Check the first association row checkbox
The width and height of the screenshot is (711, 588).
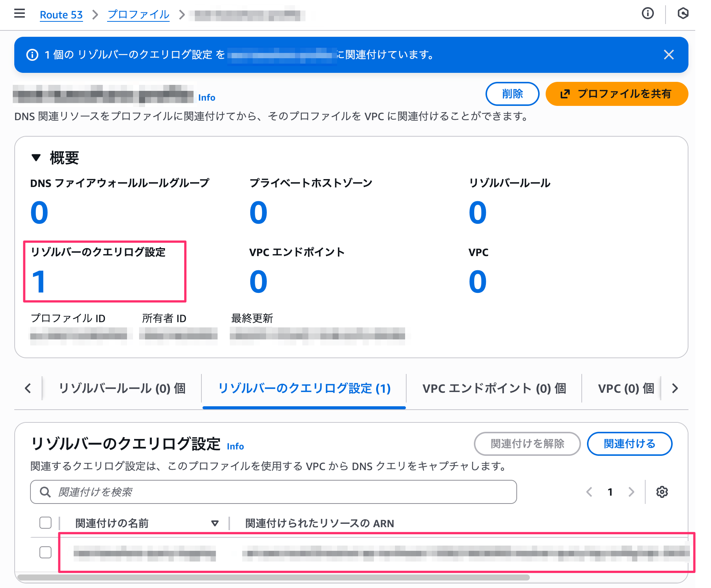pyautogui.click(x=45, y=552)
